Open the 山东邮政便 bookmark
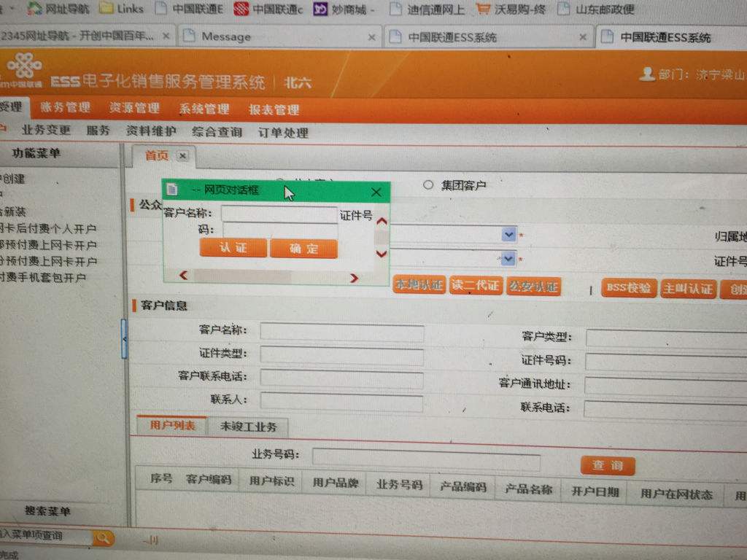Screen dimensions: 747x560 pos(596,9)
